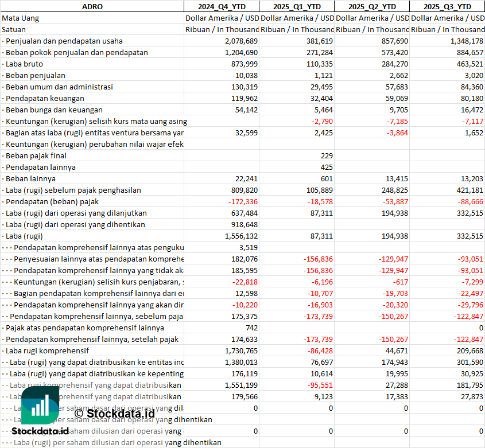The width and height of the screenshot is (485, 448).
Task: Click joint venture value 32,599
Action: click(246, 133)
